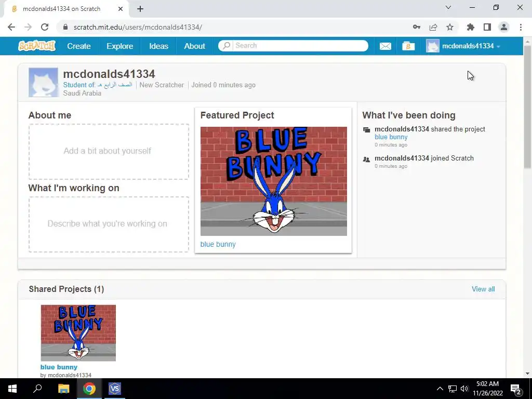This screenshot has height=399, width=532.
Task: Click the page vertical scrollbar
Action: 527,106
